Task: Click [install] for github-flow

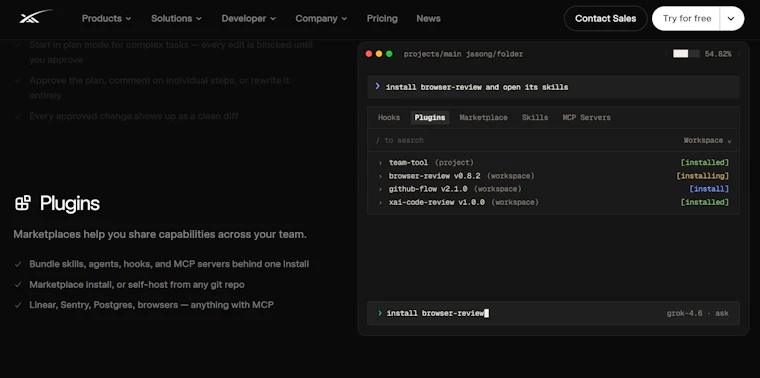Action: (x=709, y=189)
